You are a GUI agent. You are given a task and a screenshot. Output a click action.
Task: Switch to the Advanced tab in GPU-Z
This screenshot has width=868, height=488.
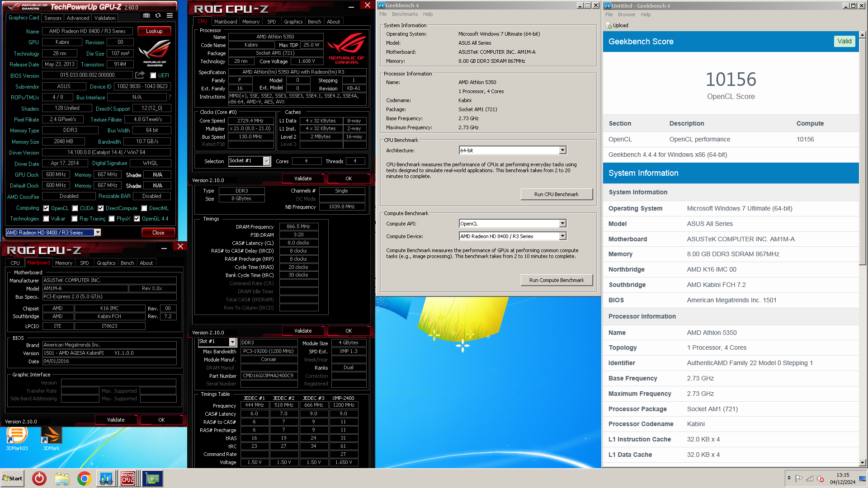point(78,18)
